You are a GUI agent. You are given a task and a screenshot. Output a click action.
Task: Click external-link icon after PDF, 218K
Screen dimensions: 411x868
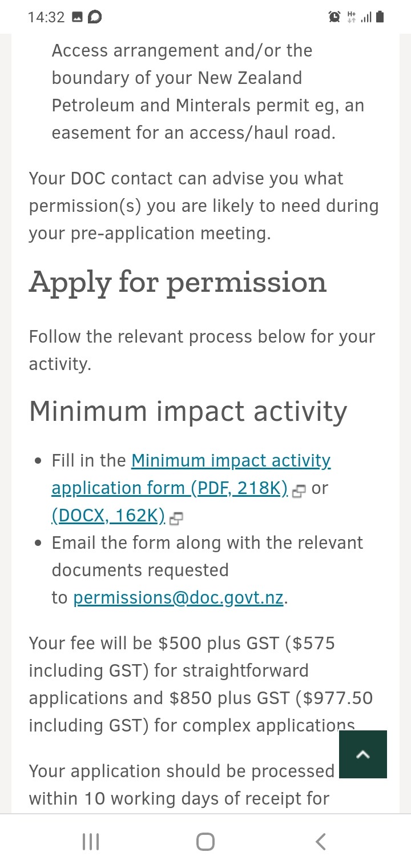point(299,491)
